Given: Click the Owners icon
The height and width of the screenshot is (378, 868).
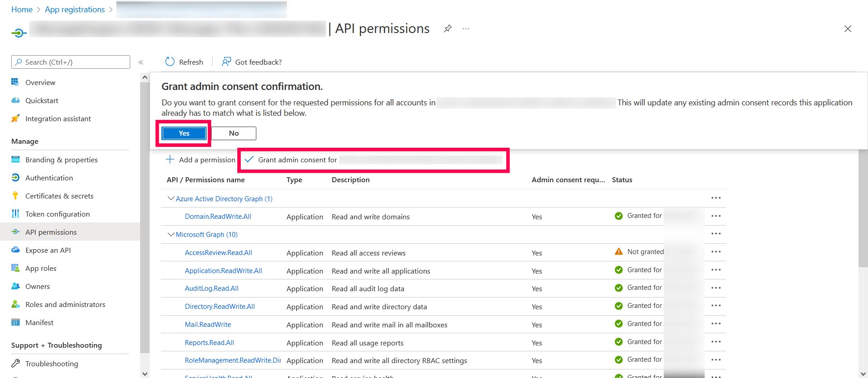Looking at the screenshot, I should pyautogui.click(x=15, y=286).
